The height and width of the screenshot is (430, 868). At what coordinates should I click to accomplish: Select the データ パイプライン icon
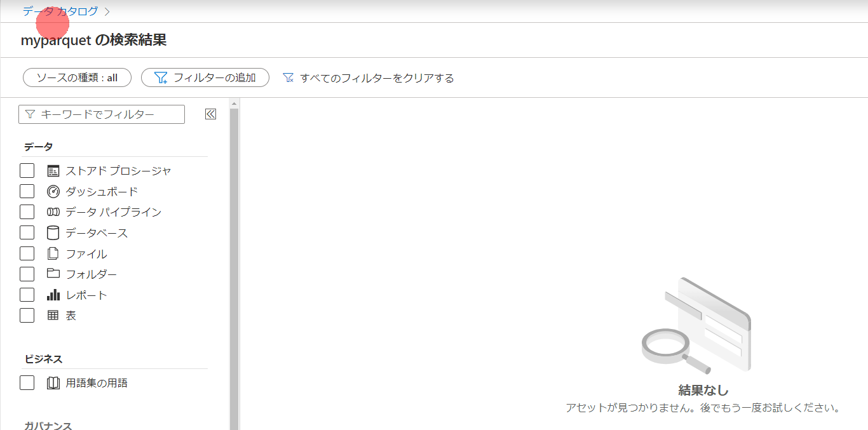click(53, 212)
